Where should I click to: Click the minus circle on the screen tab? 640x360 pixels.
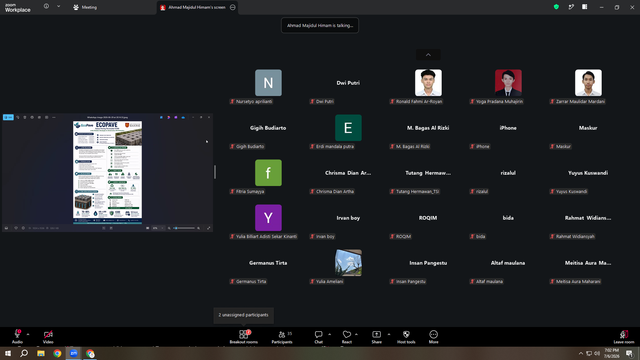233,7
